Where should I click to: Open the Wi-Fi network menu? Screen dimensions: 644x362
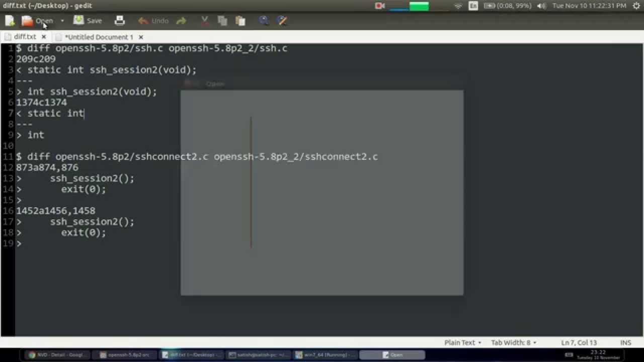pos(458,6)
